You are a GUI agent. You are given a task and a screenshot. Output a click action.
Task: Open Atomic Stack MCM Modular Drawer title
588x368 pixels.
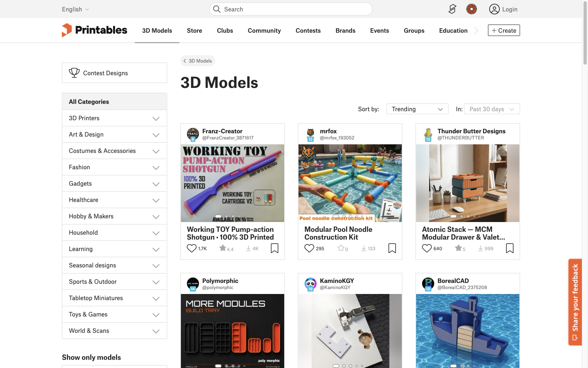(x=463, y=233)
